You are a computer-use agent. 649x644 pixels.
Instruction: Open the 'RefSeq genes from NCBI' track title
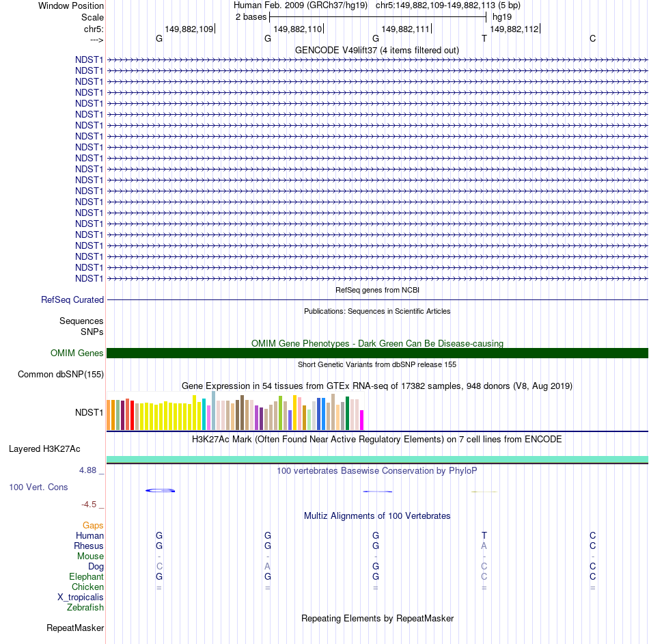pos(377,290)
